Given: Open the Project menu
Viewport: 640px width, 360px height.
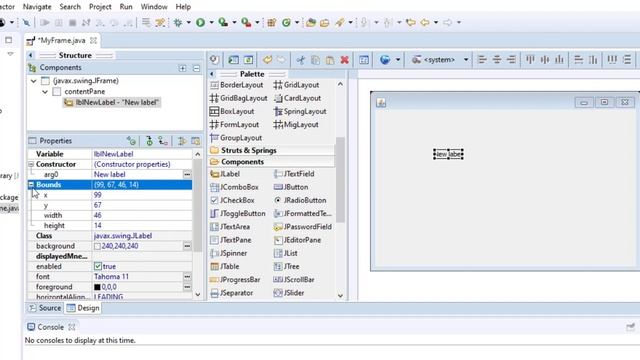Looking at the screenshot, I should coord(100,7).
